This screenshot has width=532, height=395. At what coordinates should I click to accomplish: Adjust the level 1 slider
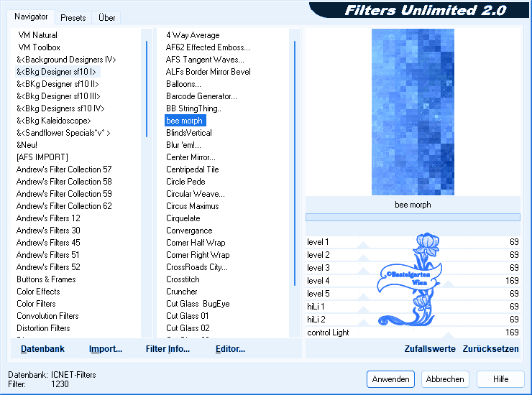pos(413,242)
